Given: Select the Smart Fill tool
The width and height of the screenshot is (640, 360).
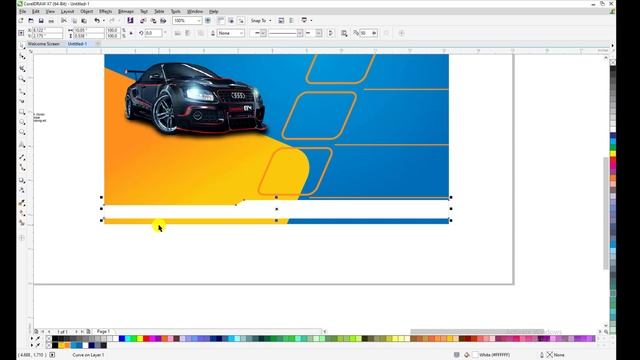Looking at the screenshot, I should [x=22, y=223].
